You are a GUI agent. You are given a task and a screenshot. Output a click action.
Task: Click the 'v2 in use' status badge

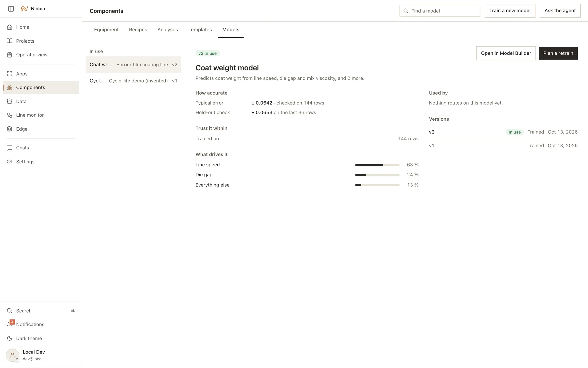tap(208, 53)
